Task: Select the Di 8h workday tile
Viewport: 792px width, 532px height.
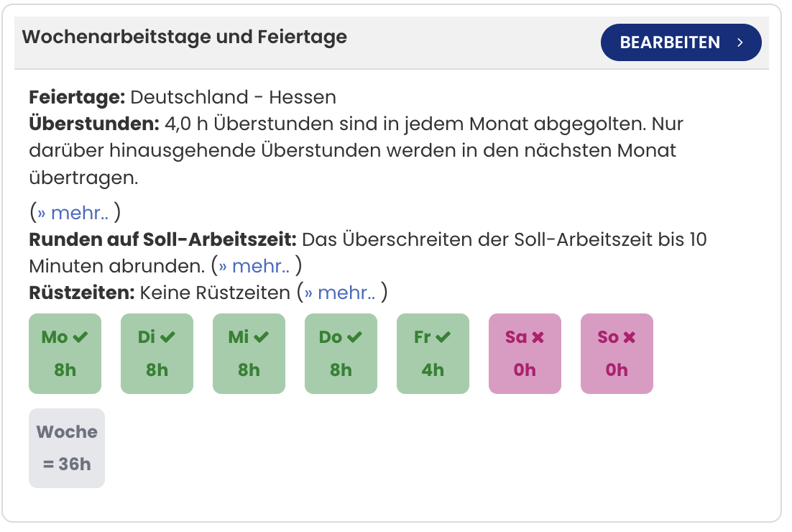Action: 157,354
